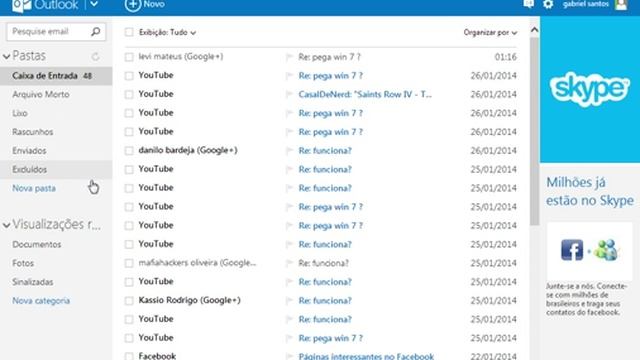Flag the Facebook Páginas interessantes message
Screen dimensions: 640x360
[x=289, y=356]
